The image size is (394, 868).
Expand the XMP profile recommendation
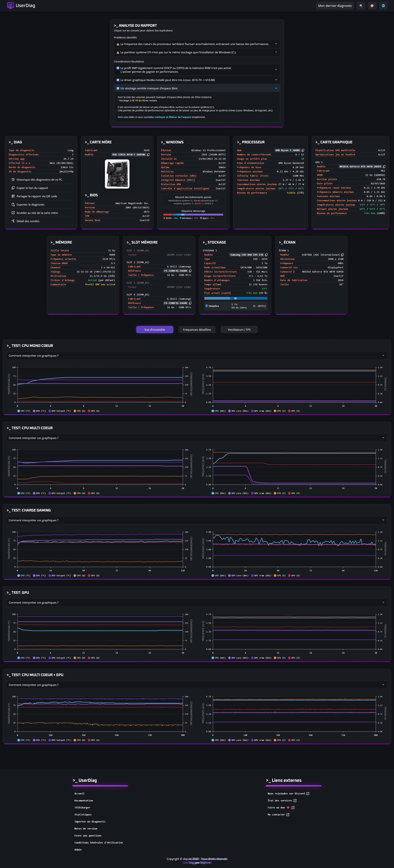(x=197, y=70)
